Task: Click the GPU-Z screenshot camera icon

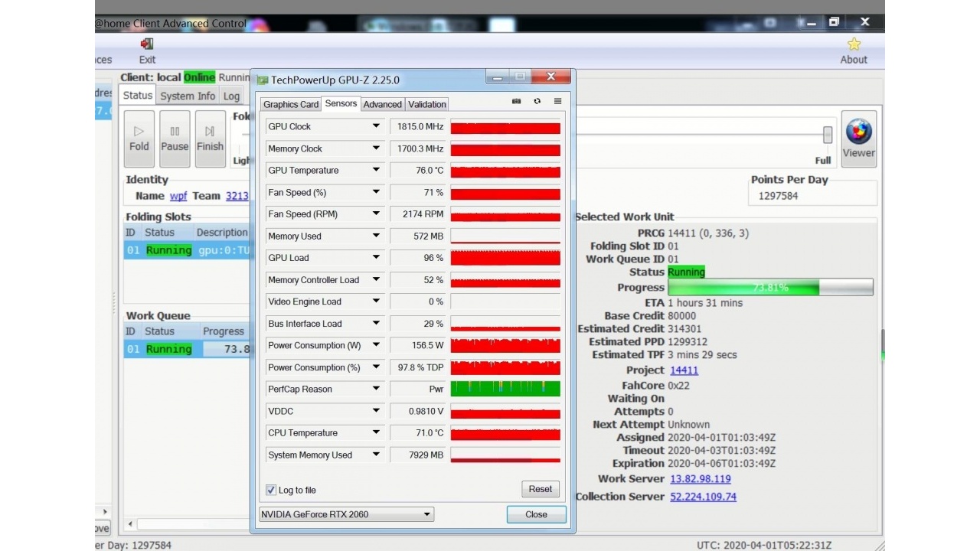Action: click(x=516, y=101)
